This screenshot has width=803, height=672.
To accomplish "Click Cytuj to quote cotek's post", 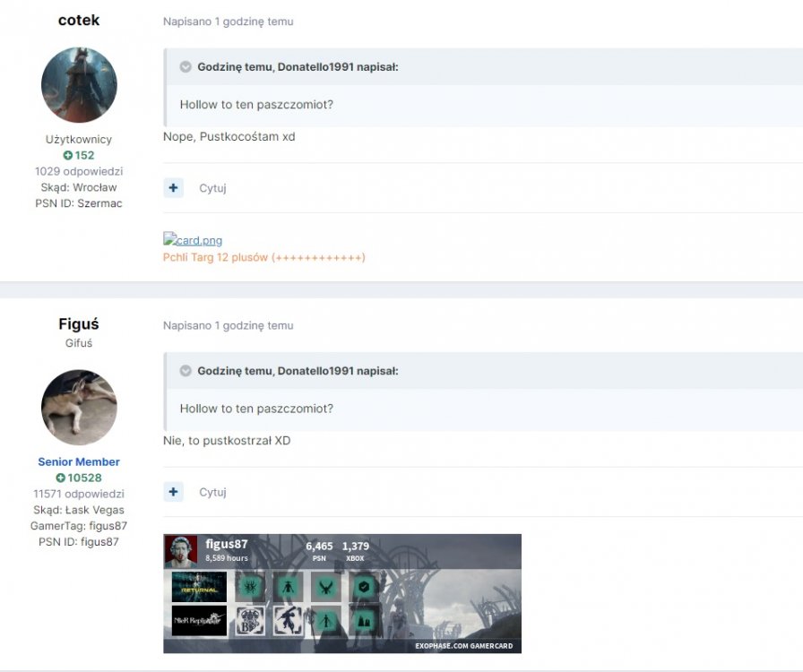I will click(x=212, y=188).
